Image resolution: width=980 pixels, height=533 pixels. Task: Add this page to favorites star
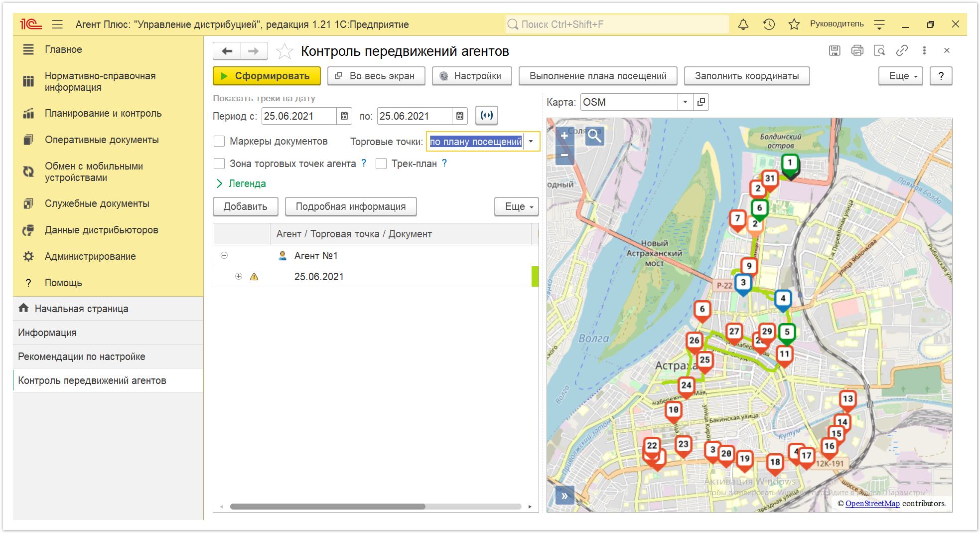[284, 51]
